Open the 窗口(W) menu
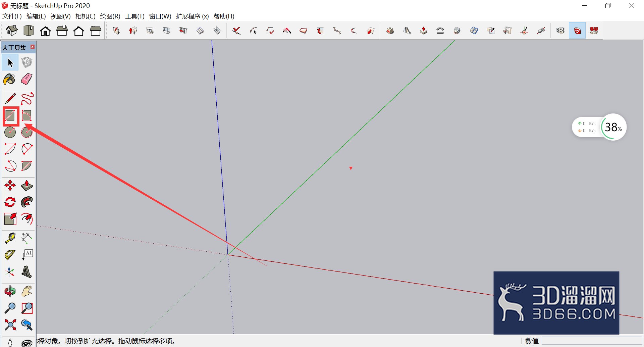This screenshot has width=644, height=347. click(x=160, y=16)
